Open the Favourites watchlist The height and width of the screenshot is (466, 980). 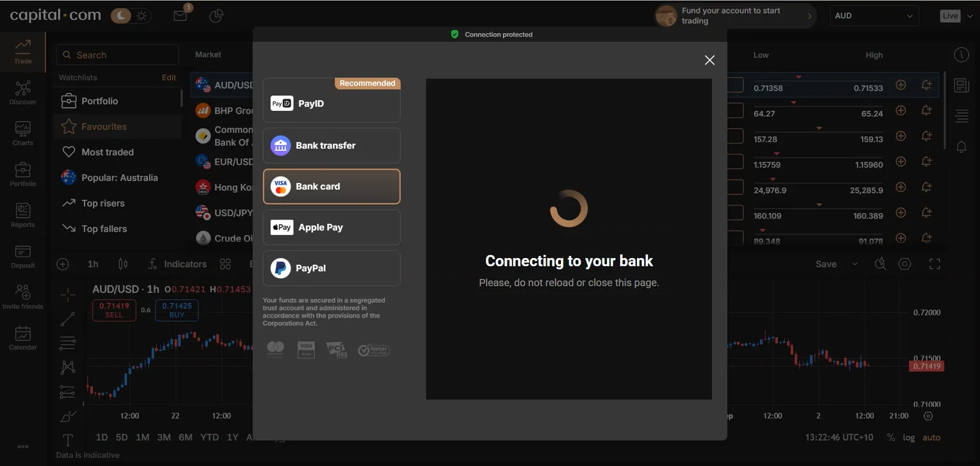tap(118, 126)
